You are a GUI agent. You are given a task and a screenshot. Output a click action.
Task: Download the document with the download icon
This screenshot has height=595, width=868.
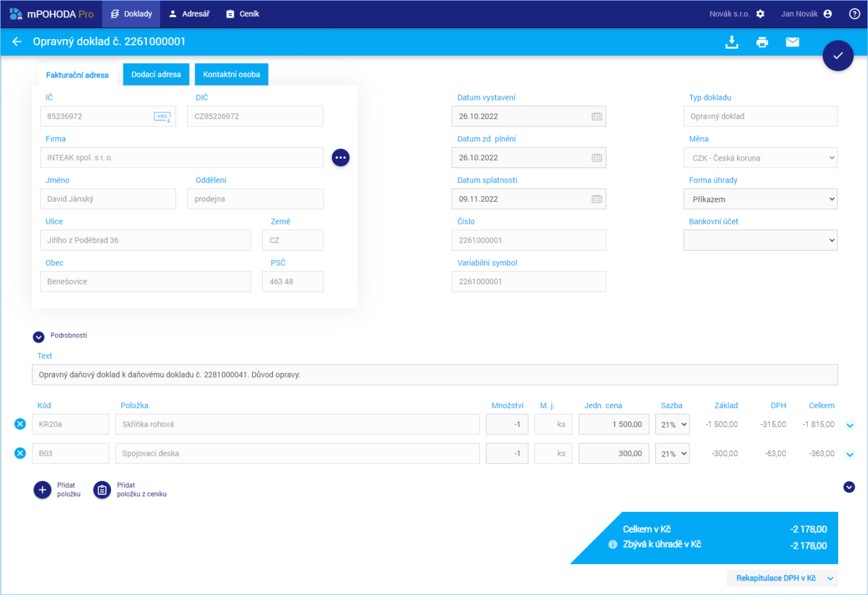tap(732, 42)
